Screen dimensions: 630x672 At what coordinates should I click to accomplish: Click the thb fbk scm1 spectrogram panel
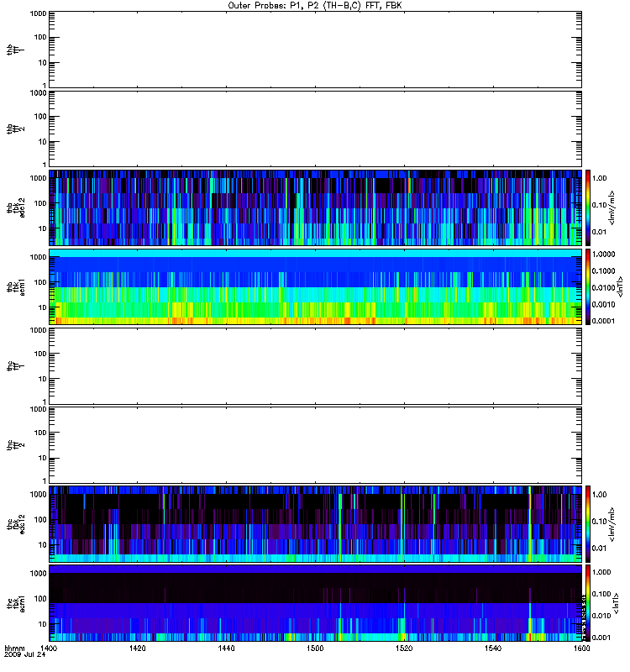(316, 286)
